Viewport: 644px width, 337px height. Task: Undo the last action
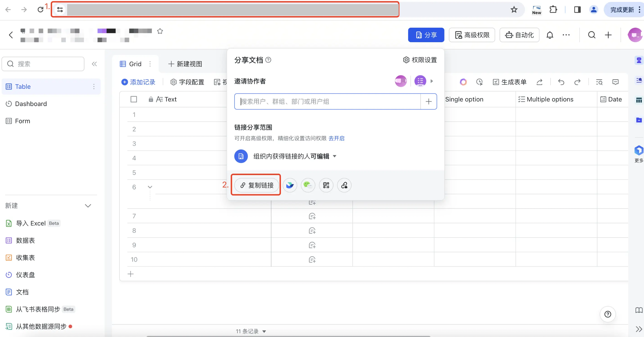click(561, 82)
